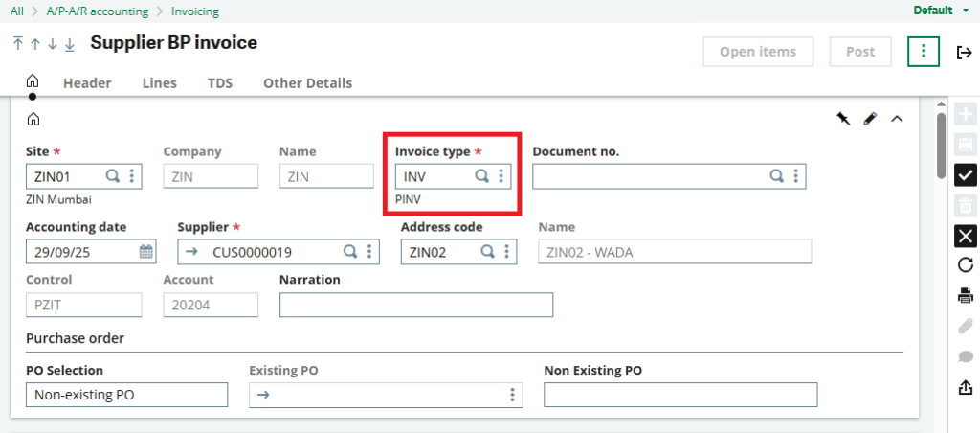The image size is (980, 433).
Task: Go to next record arrow
Action: point(53,44)
